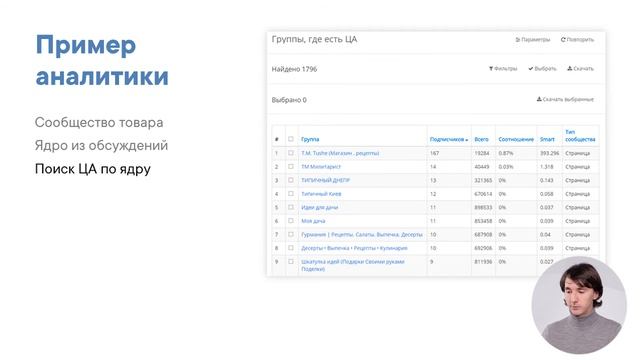
Task: Click the total value 19284
Action: click(x=482, y=153)
